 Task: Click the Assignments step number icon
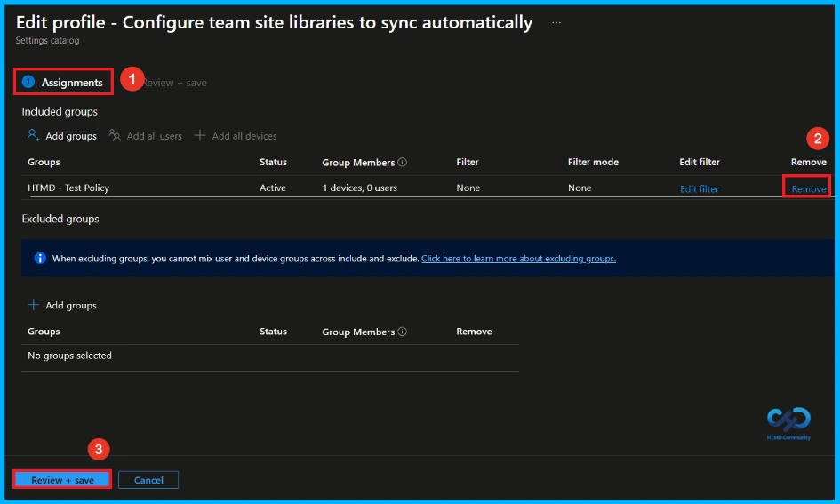tap(28, 82)
